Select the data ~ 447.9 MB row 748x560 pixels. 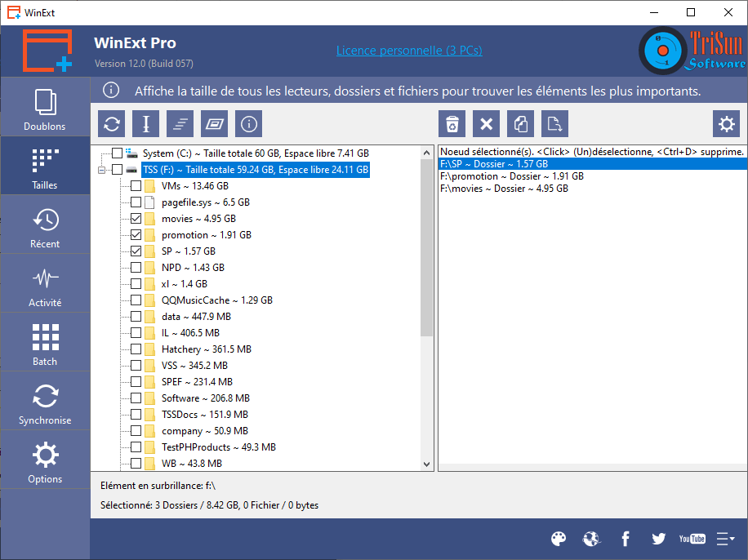(196, 316)
